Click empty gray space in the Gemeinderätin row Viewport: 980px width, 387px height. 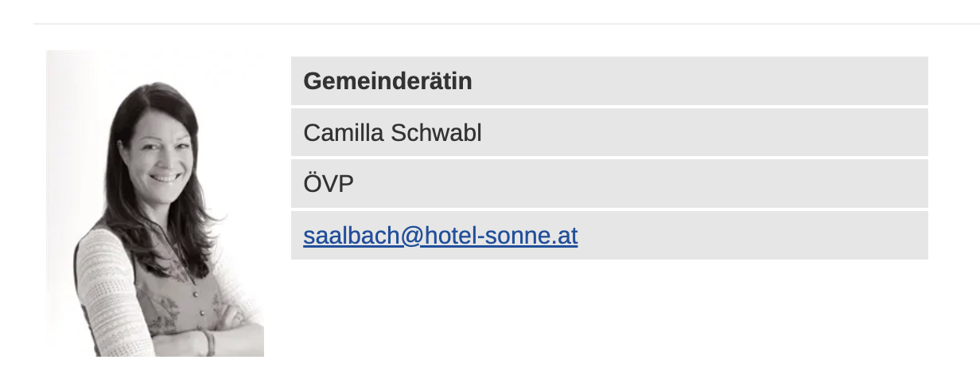pyautogui.click(x=700, y=80)
